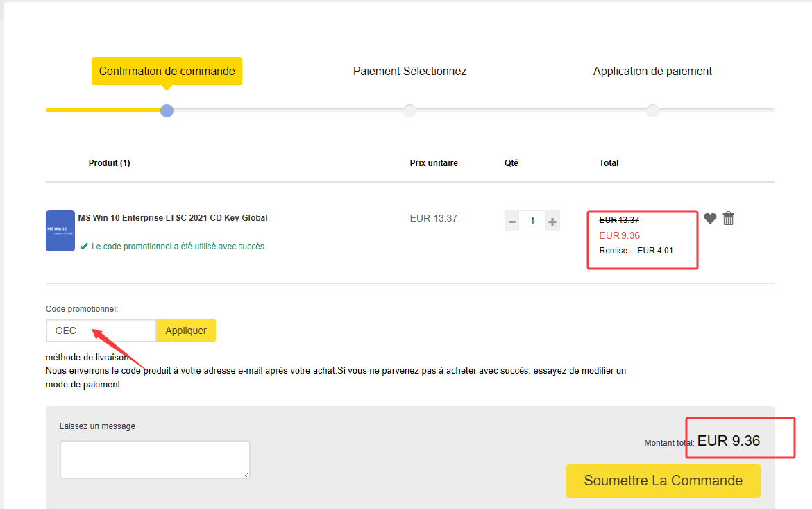Click the Laissez un message label
Viewport: 812px width, 509px height.
tap(97, 426)
